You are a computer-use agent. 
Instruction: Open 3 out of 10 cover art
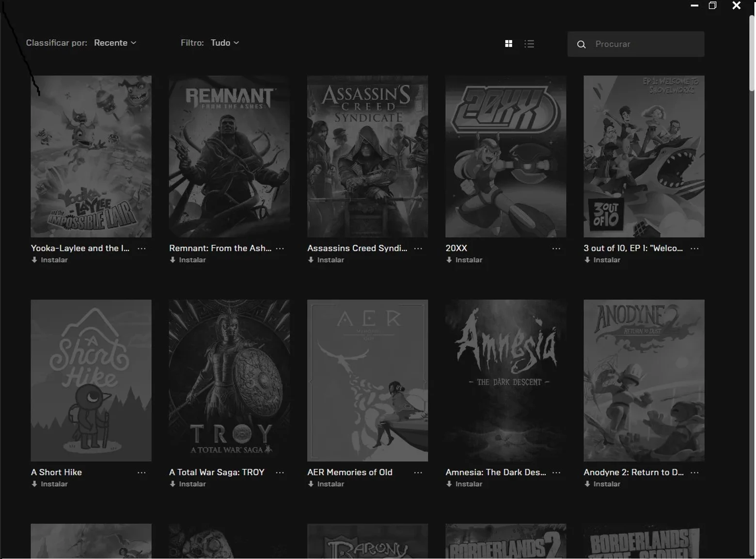(644, 156)
